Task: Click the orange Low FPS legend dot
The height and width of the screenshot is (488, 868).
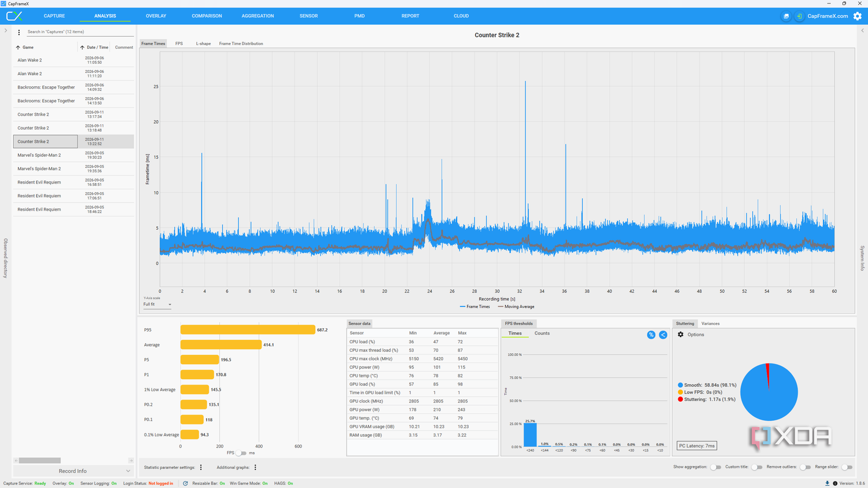Action: [681, 392]
